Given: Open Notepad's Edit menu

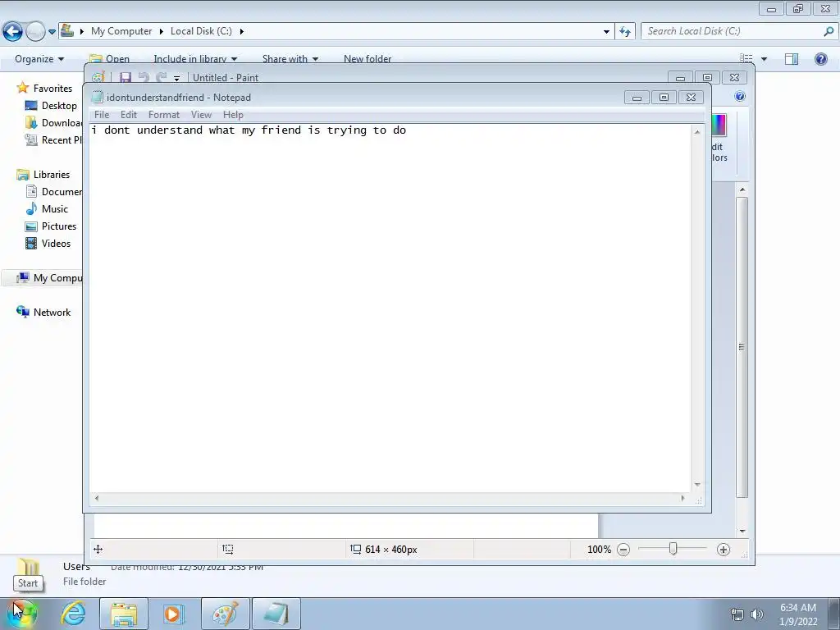Looking at the screenshot, I should pos(129,115).
